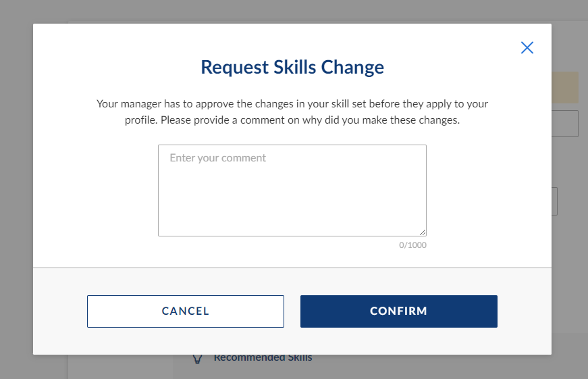Grab the comment box resize handle

click(423, 232)
